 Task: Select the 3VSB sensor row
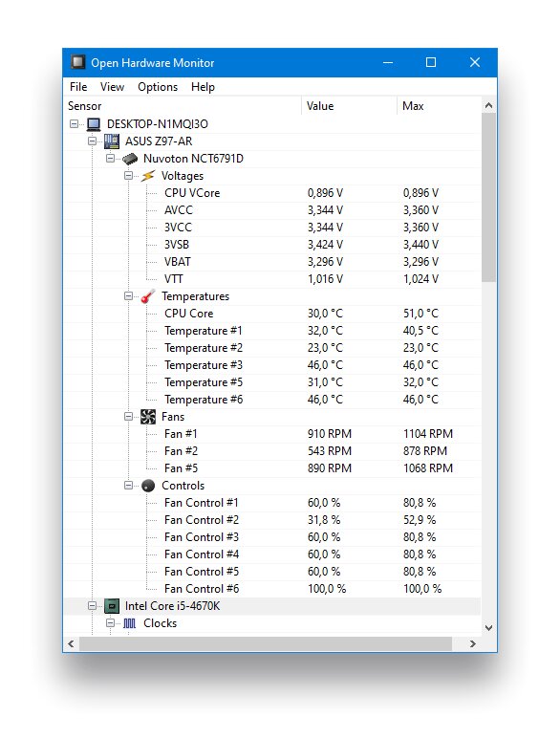272,245
